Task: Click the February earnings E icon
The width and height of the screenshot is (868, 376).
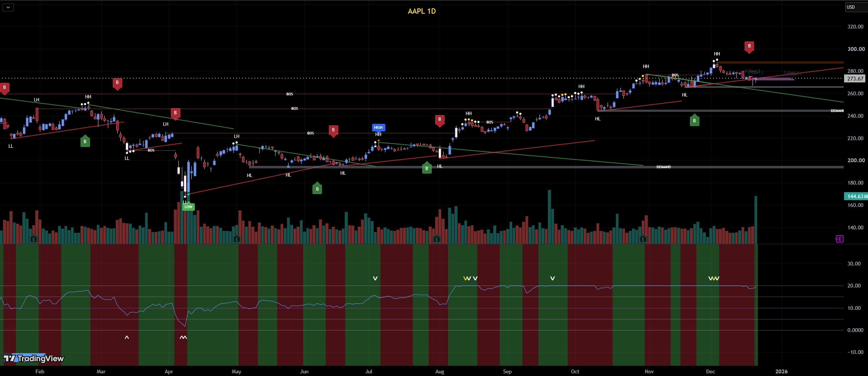Action: pos(34,239)
